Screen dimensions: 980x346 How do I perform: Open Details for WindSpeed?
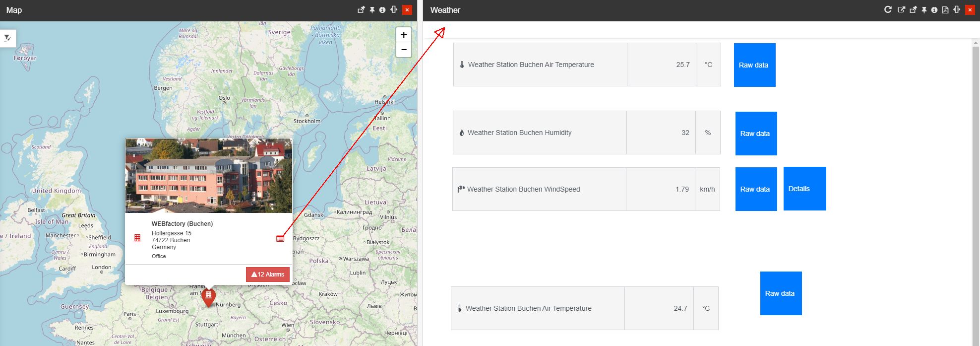[804, 189]
